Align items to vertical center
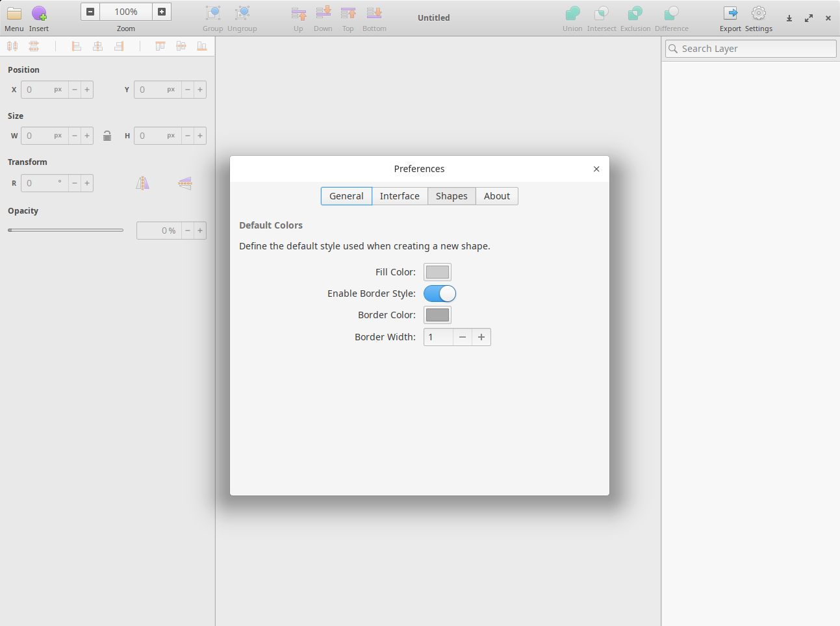 click(x=181, y=46)
